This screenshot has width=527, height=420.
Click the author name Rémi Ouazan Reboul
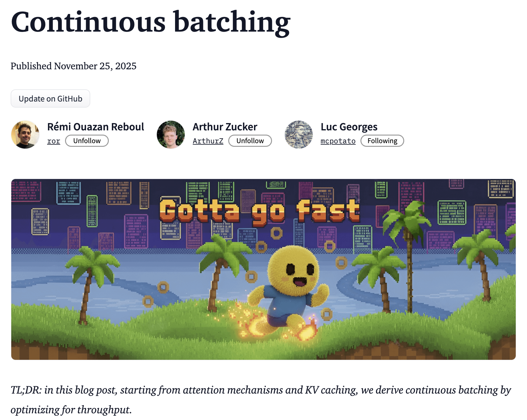pyautogui.click(x=95, y=127)
